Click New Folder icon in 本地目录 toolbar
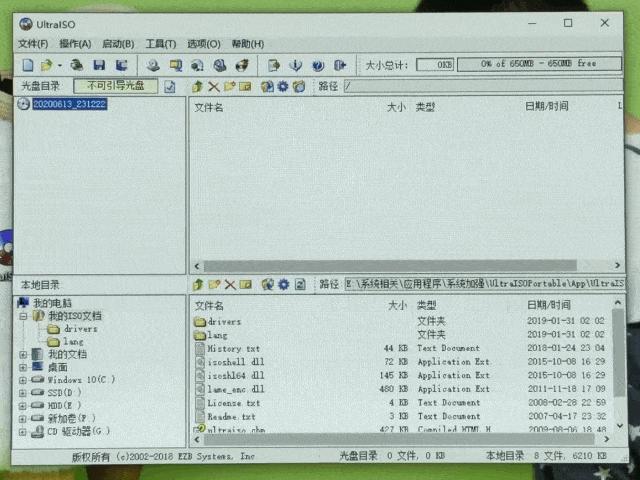The height and width of the screenshot is (480, 640). [214, 284]
